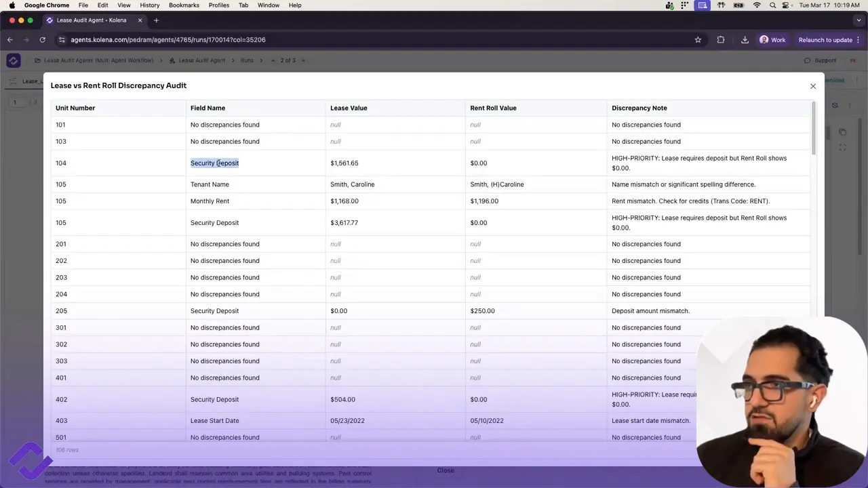Bookmark the page with the star icon
This screenshot has width=868, height=488.
click(698, 39)
